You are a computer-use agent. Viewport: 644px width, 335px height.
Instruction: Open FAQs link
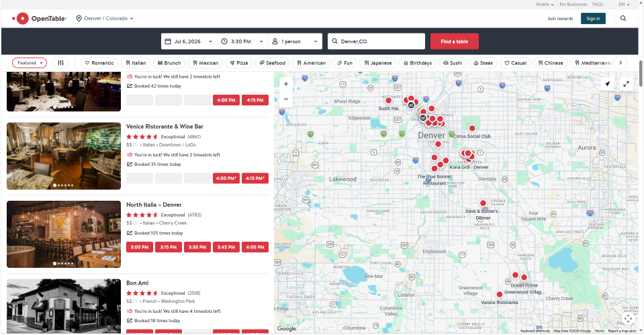(x=598, y=5)
